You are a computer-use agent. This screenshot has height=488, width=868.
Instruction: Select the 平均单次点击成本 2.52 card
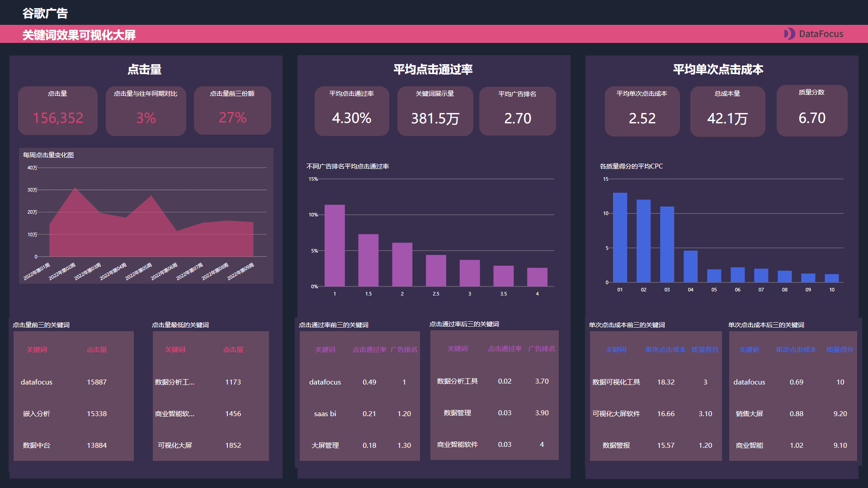642,111
